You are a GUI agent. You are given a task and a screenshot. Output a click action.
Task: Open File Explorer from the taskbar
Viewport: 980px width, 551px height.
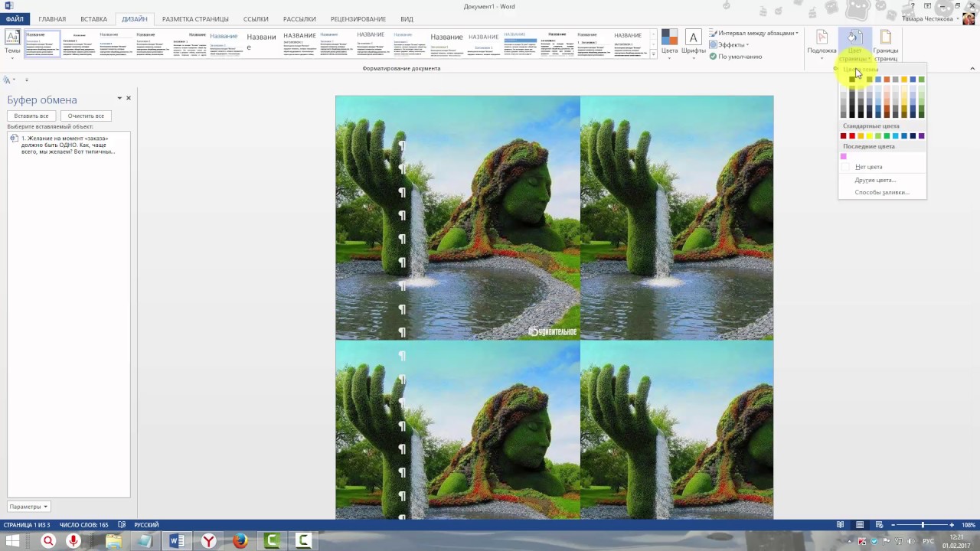(x=113, y=541)
